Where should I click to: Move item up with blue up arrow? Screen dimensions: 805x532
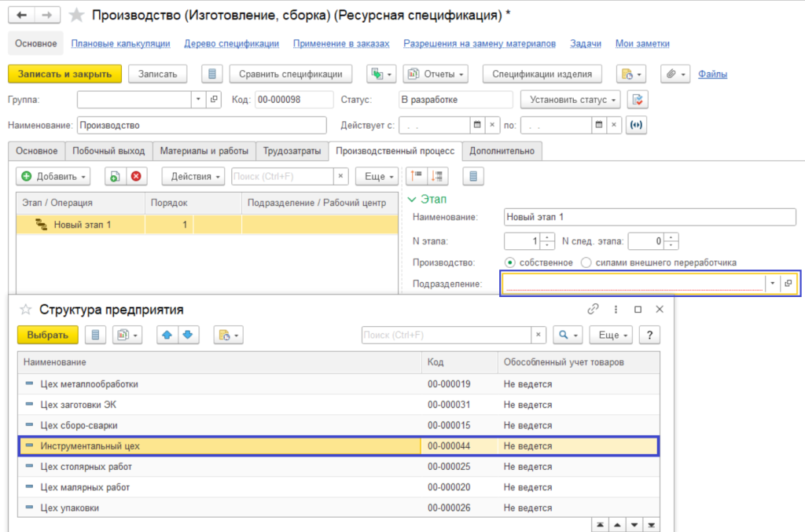(x=167, y=335)
